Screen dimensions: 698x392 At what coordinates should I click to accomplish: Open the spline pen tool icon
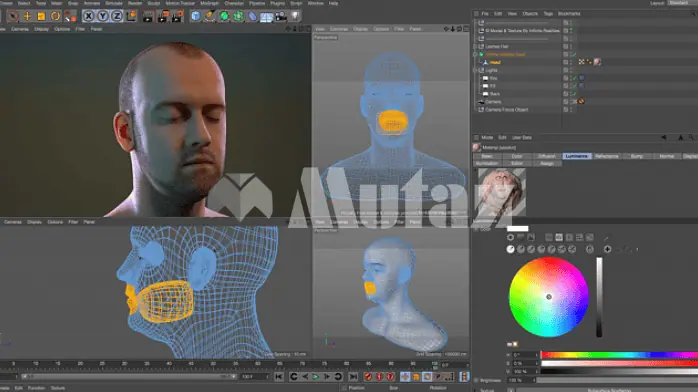(x=210, y=16)
